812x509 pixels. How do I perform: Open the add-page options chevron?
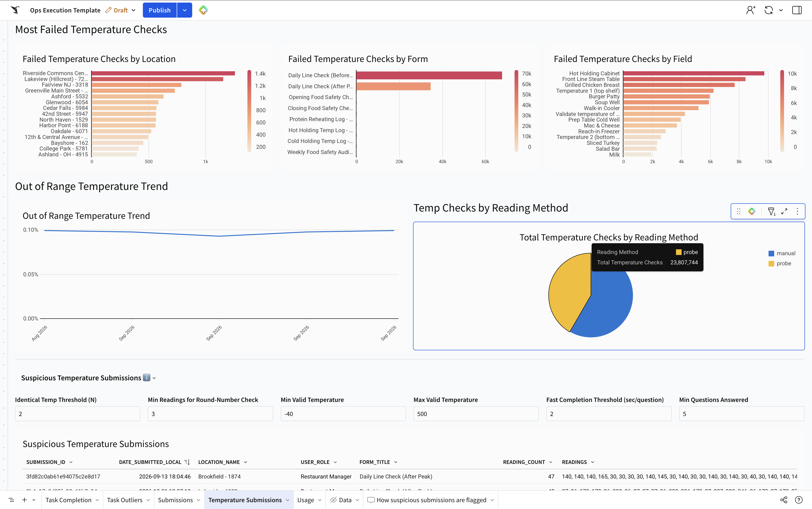[x=34, y=500]
